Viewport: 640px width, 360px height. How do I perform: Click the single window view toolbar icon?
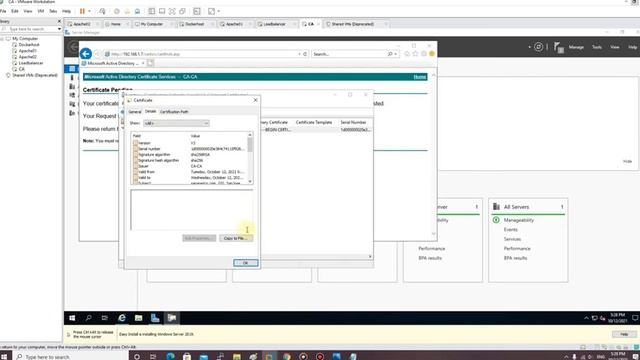162,11
